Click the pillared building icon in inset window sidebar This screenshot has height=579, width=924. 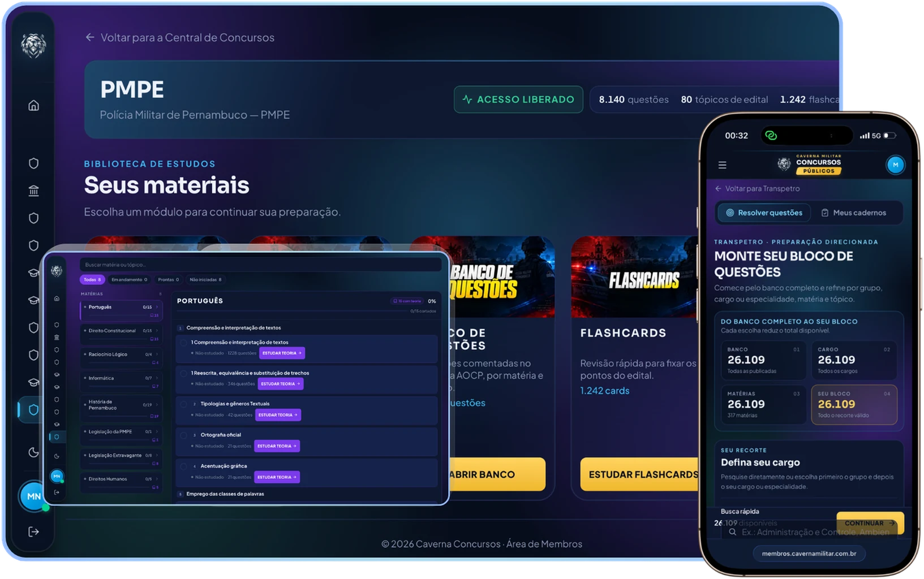click(x=57, y=338)
